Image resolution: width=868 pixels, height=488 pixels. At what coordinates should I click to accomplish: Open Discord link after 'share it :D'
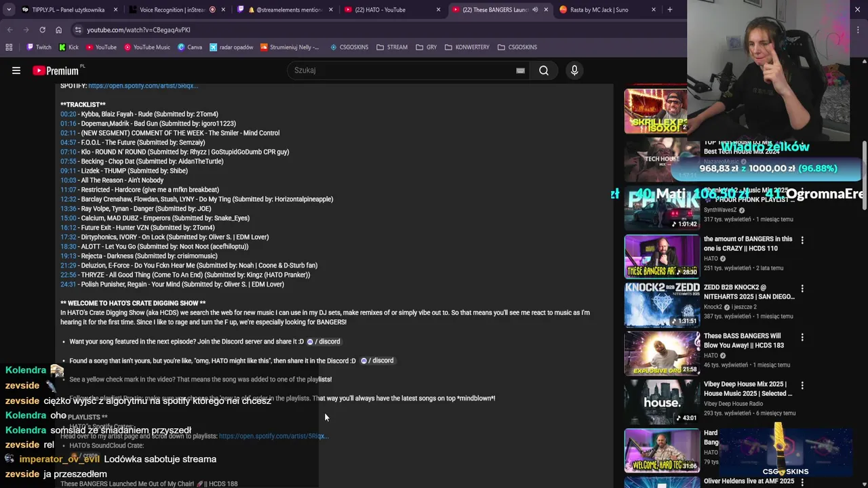coord(323,342)
